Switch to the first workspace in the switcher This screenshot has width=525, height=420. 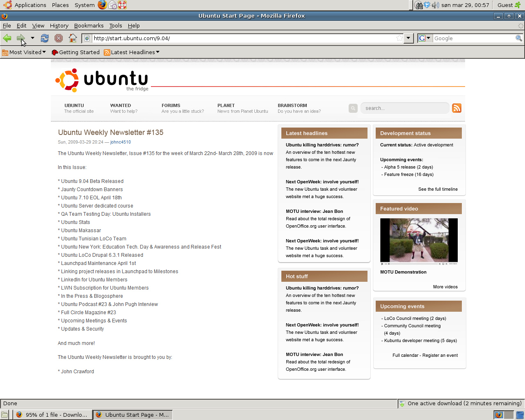pos(498,415)
